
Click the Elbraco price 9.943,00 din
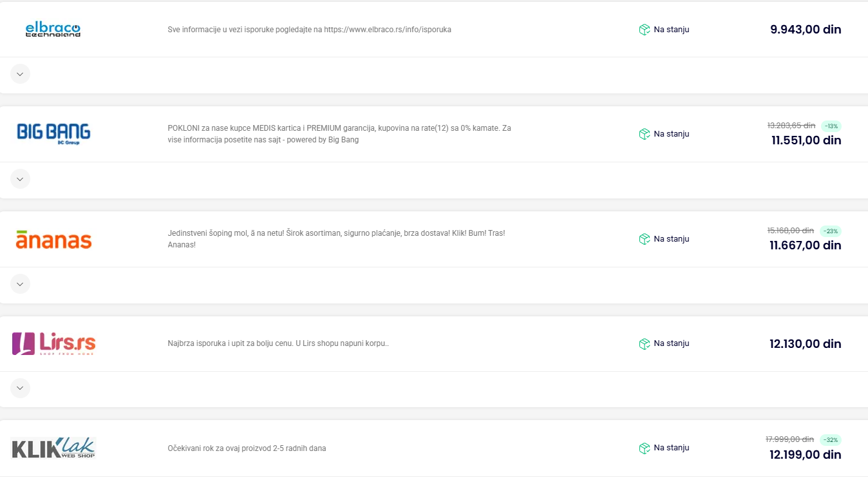[x=806, y=30]
